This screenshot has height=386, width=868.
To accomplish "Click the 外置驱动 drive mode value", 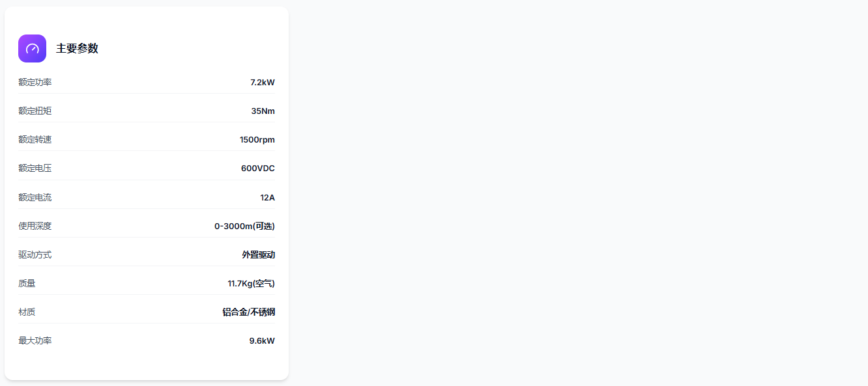I will pos(258,255).
